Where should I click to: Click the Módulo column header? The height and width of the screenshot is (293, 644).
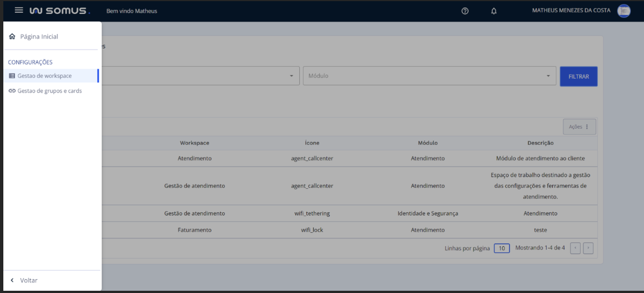[428, 143]
